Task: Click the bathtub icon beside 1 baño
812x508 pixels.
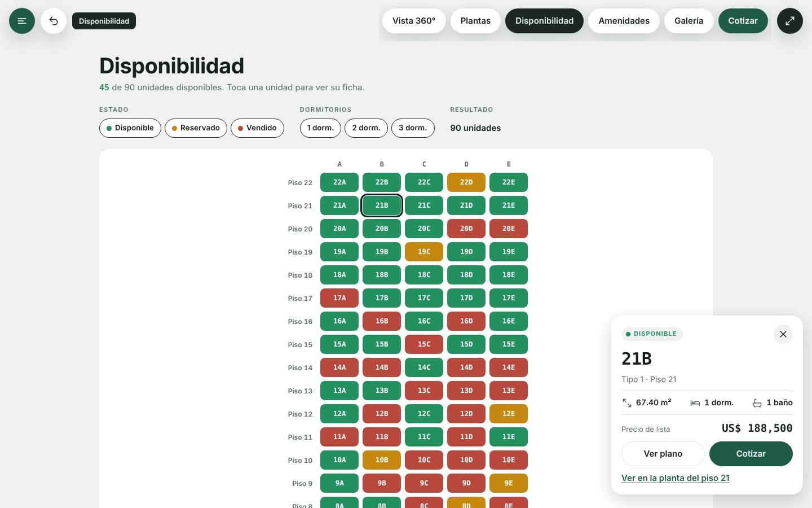Action: (757, 403)
